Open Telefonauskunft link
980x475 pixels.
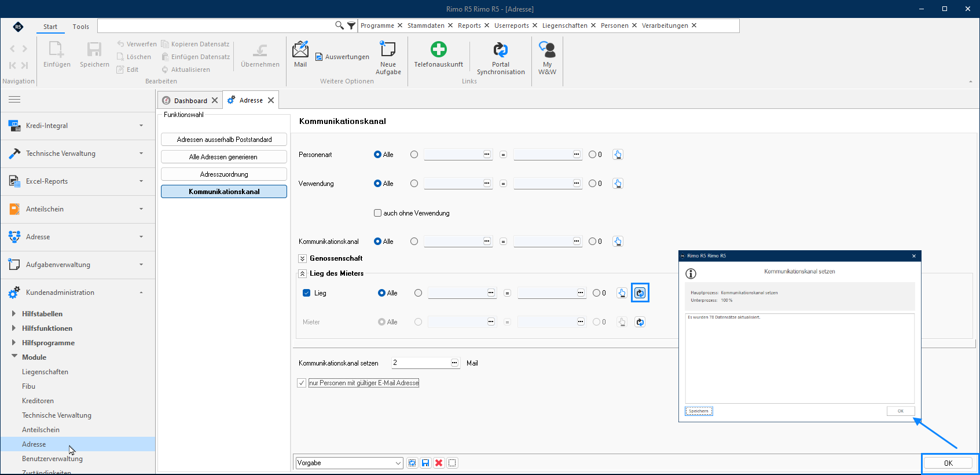point(438,54)
